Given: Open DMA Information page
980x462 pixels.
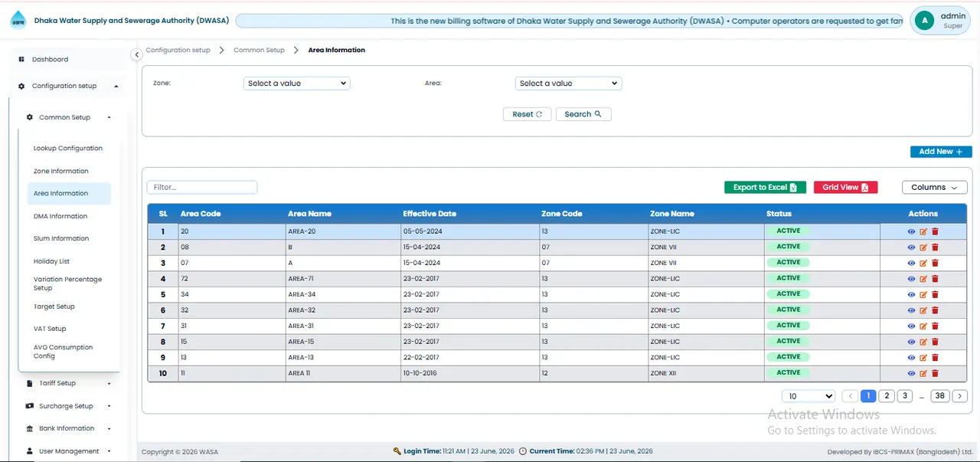Looking at the screenshot, I should coord(60,216).
